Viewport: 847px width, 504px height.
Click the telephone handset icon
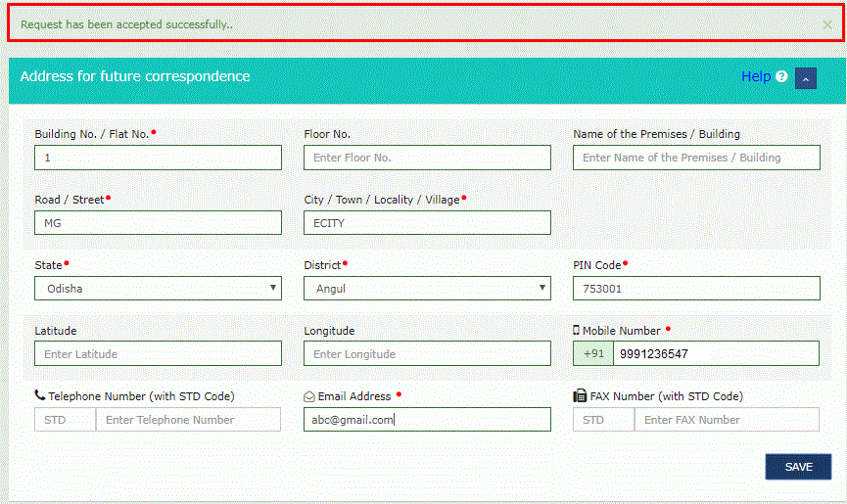pos(39,396)
